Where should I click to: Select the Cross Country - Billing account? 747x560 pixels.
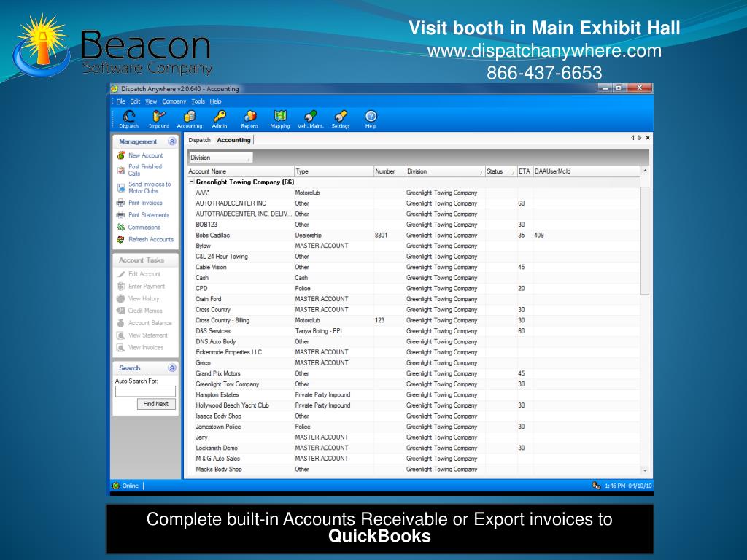414,321
